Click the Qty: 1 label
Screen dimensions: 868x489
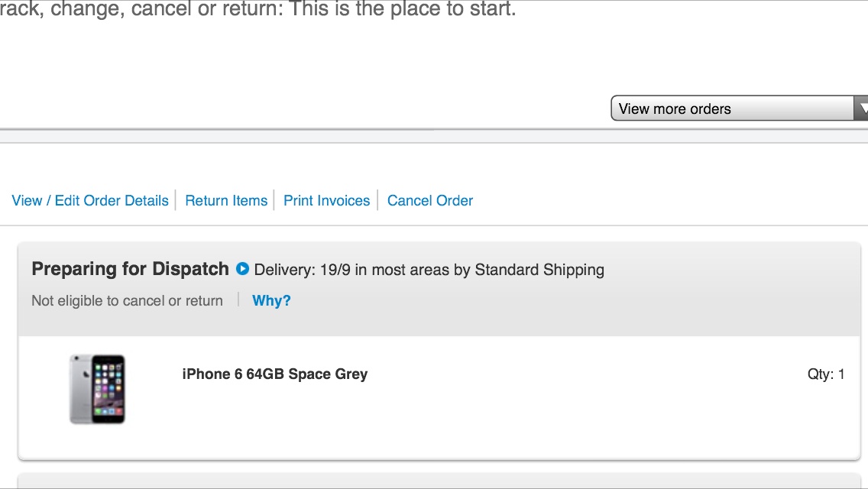coord(826,374)
